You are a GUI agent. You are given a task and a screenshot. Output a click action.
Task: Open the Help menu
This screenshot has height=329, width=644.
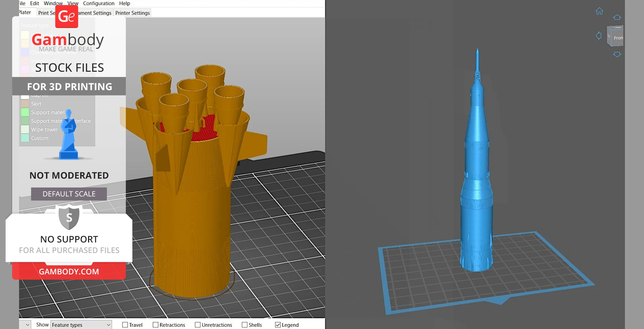pos(125,3)
